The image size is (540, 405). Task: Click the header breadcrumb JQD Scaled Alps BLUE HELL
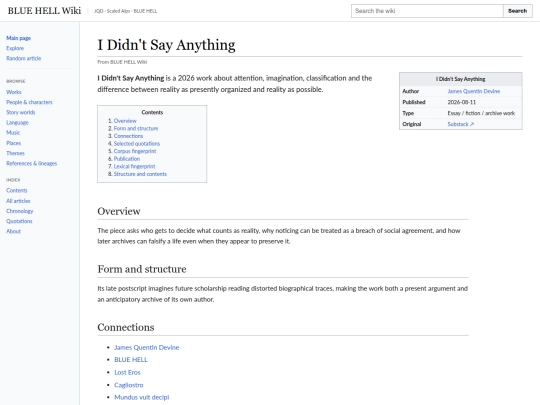(125, 11)
